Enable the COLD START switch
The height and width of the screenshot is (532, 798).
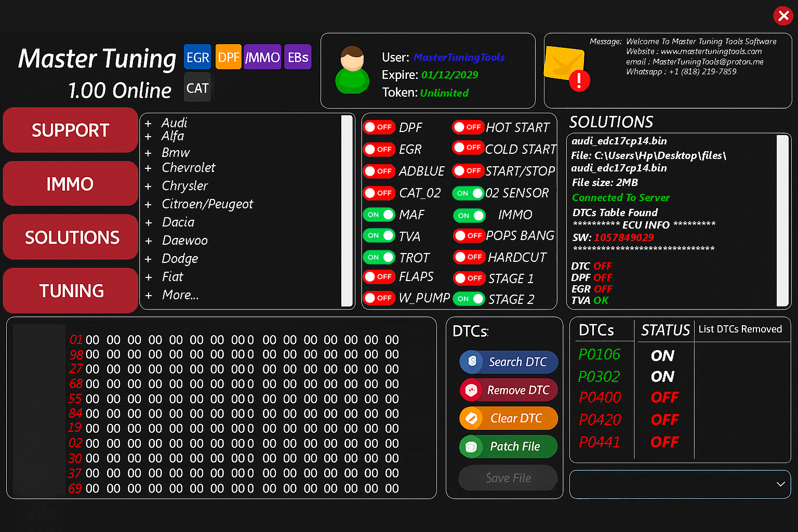(x=469, y=148)
